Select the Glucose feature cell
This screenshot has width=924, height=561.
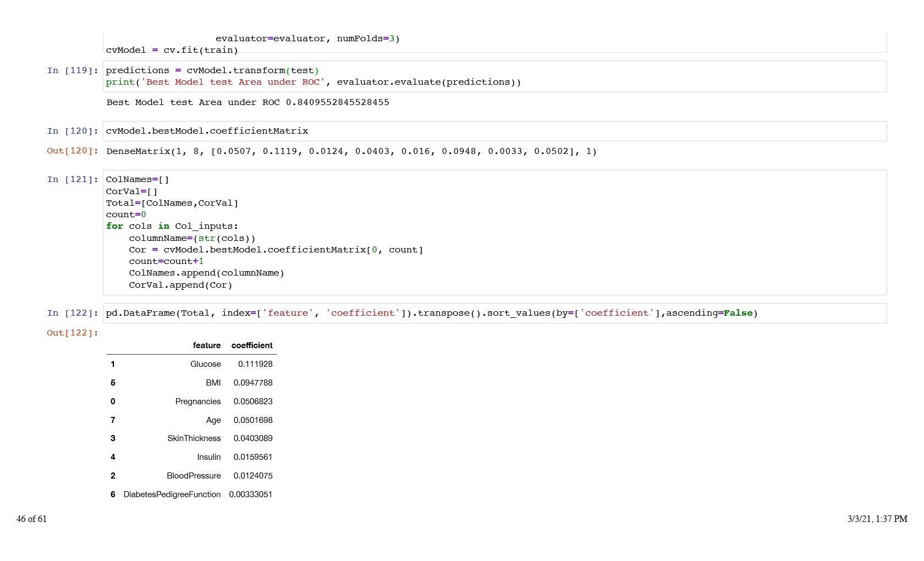[x=205, y=364]
